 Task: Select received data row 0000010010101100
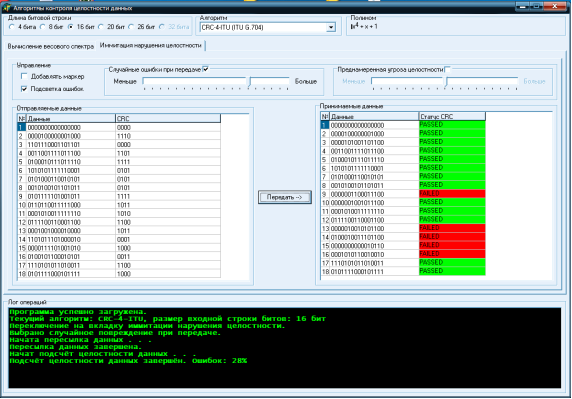(403, 228)
